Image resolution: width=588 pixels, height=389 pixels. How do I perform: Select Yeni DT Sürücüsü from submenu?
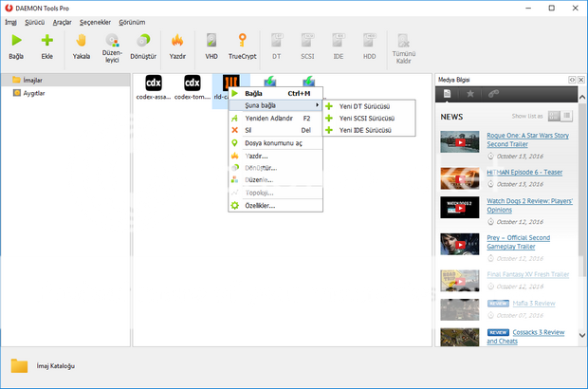(369, 106)
